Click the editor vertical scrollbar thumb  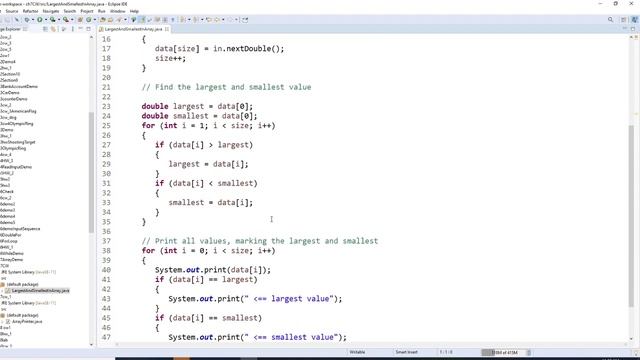point(631,216)
